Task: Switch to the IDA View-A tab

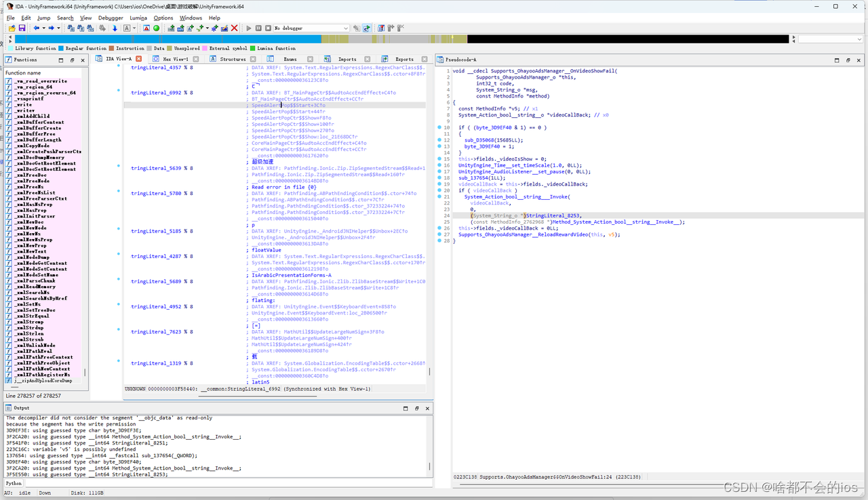Action: (x=119, y=59)
